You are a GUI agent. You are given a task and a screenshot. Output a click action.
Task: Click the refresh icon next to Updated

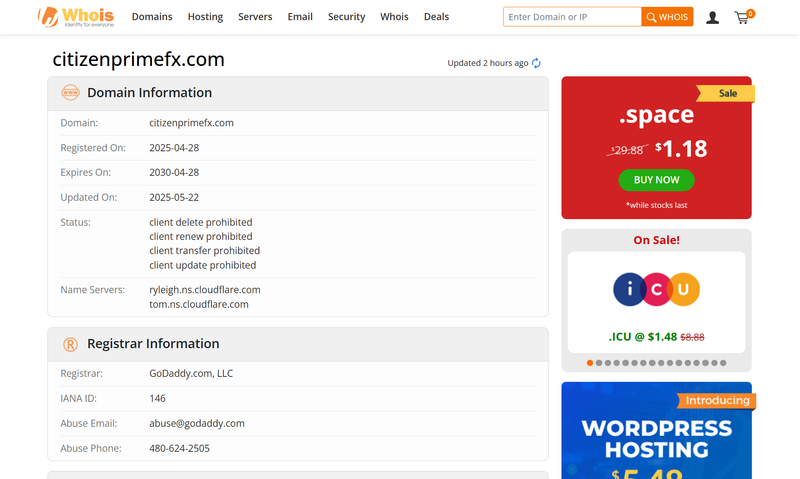[x=536, y=63]
